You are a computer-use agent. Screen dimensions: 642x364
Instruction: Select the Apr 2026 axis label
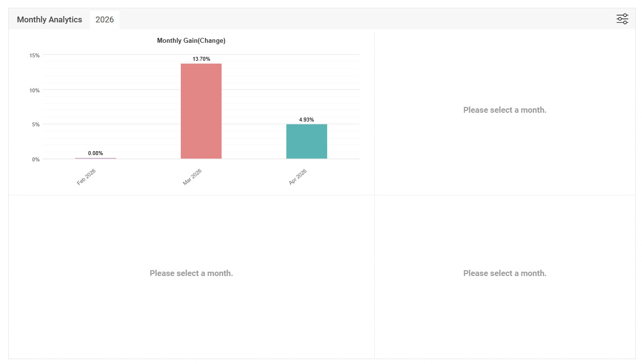tap(297, 177)
